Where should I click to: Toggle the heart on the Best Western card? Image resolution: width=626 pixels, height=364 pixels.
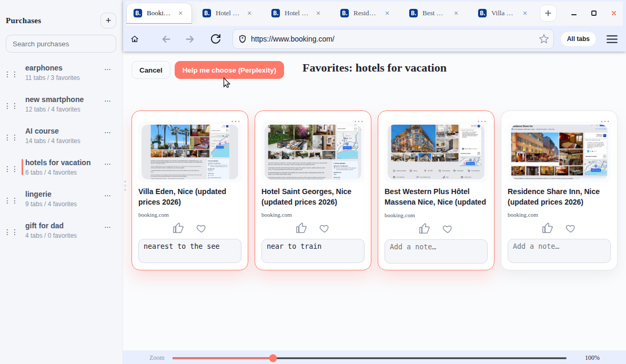tap(447, 229)
